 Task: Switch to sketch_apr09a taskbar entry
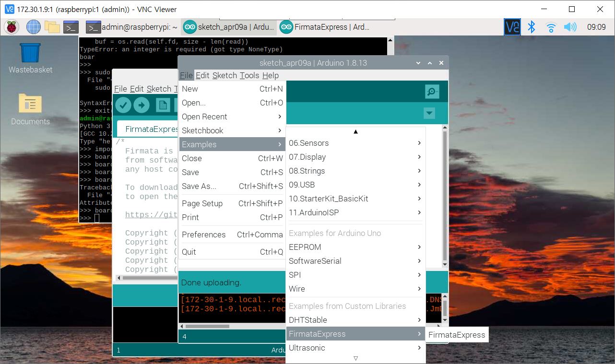point(229,27)
